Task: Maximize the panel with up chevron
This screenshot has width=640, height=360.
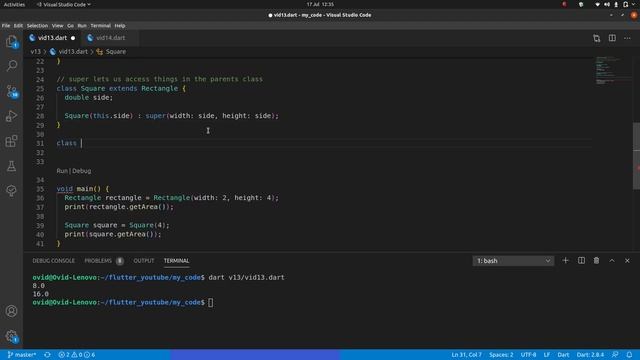Action: coord(612,260)
